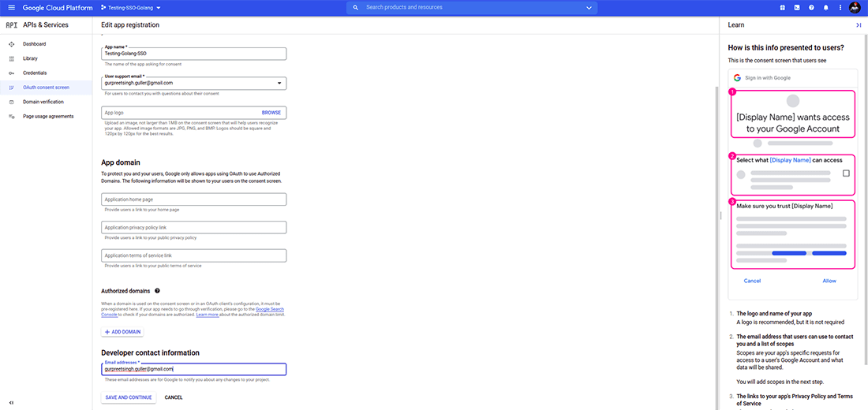Focus Application privacy policy link field

point(194,227)
